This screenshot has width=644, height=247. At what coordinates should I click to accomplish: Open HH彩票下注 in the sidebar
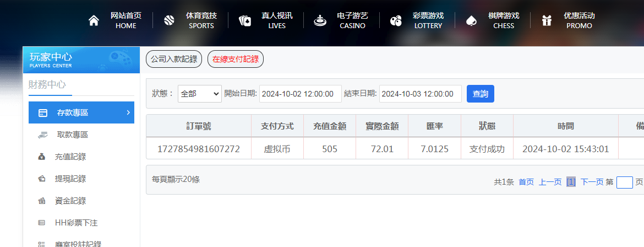click(x=76, y=223)
